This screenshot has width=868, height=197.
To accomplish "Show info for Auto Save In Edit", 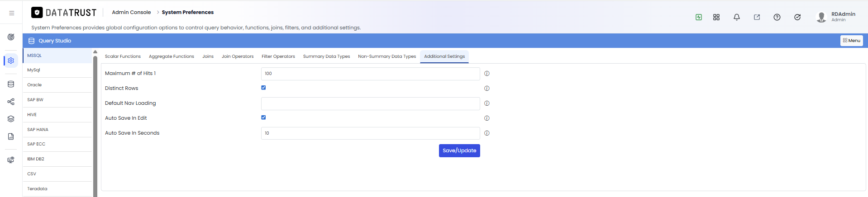I will point(487,118).
